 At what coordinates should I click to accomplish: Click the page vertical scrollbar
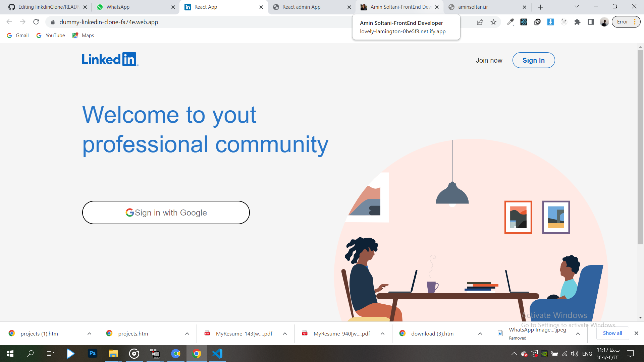pos(640,147)
